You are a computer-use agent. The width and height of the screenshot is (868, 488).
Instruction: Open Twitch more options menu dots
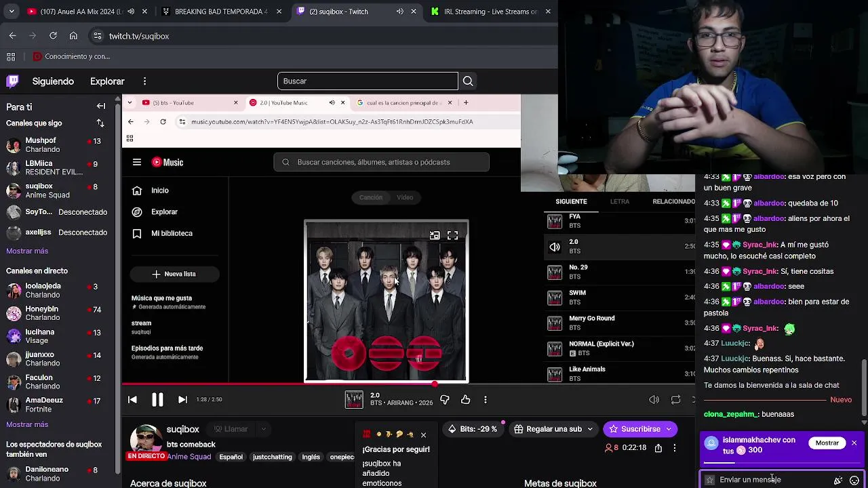point(144,81)
